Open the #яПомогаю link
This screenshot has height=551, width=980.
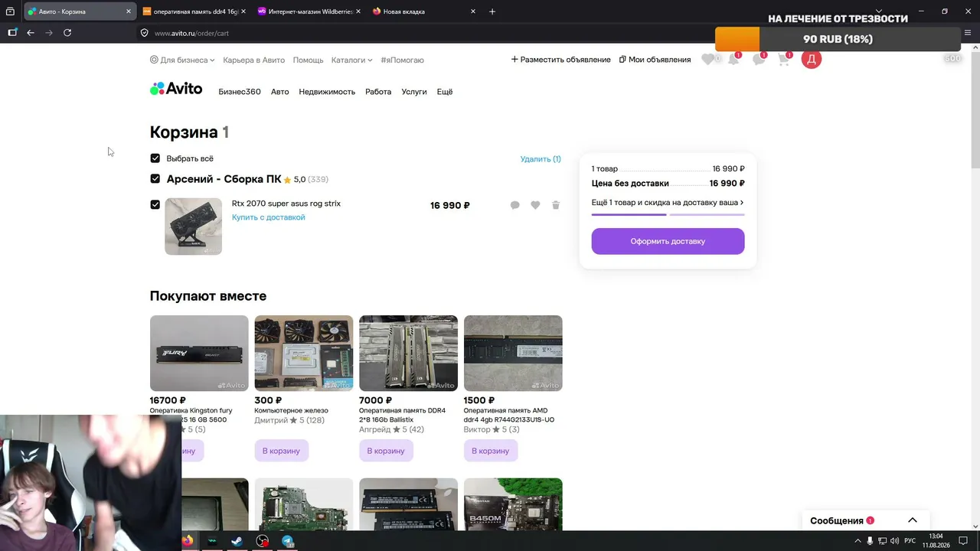(403, 60)
